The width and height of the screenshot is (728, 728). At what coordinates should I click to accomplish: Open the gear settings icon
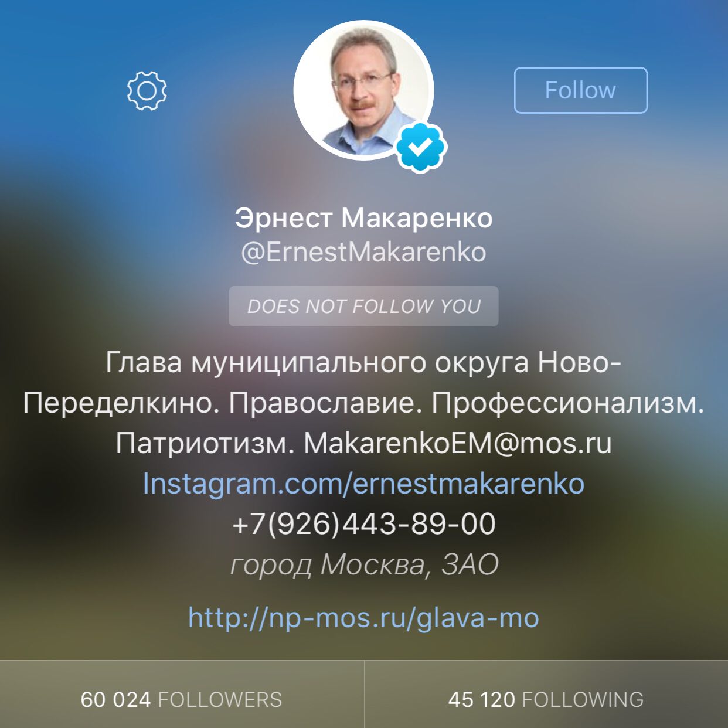(147, 91)
